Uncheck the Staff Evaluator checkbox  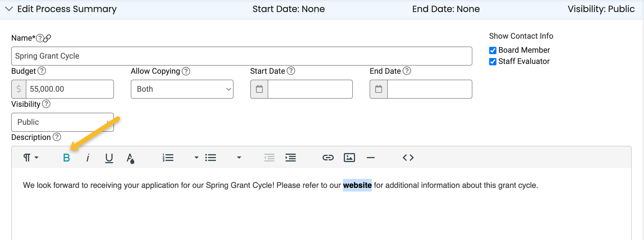tap(493, 62)
